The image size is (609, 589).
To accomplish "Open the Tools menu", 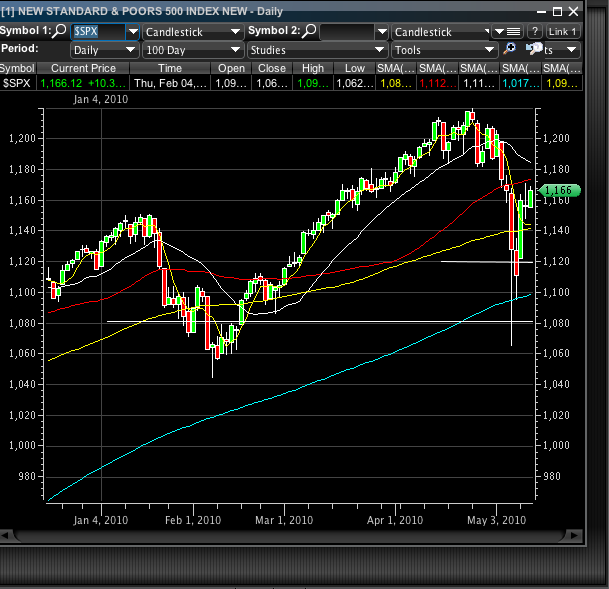I will (x=444, y=50).
